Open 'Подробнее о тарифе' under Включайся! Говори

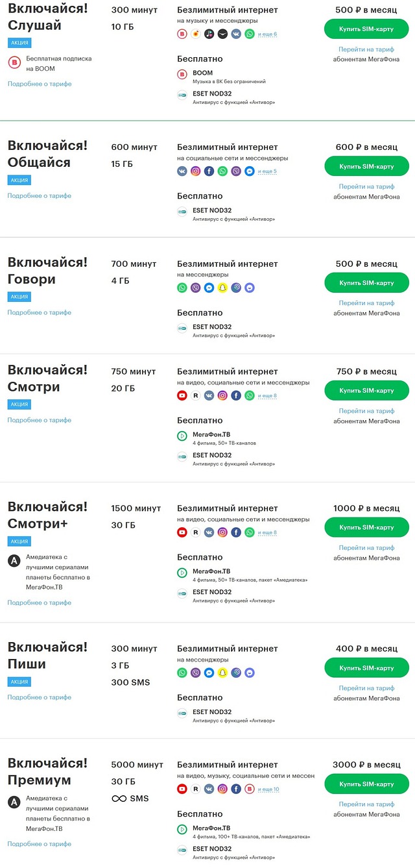coord(40,312)
